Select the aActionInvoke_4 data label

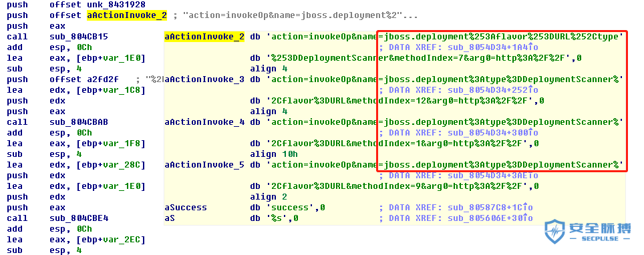pos(204,122)
